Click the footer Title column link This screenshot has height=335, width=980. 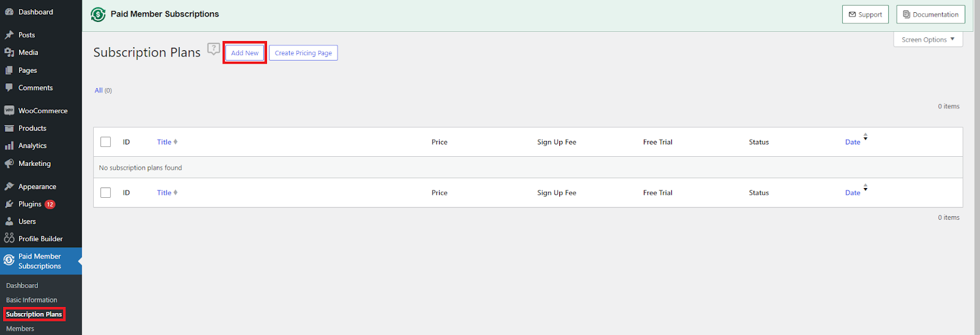point(164,193)
